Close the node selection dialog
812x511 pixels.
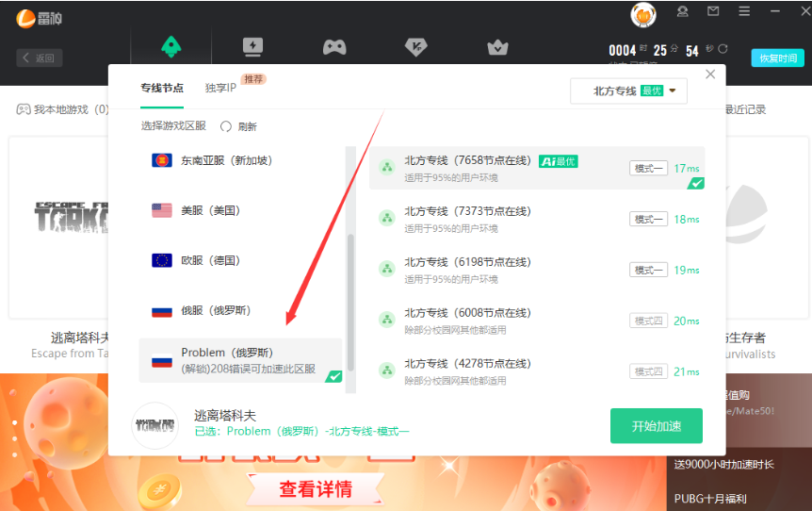(x=710, y=74)
